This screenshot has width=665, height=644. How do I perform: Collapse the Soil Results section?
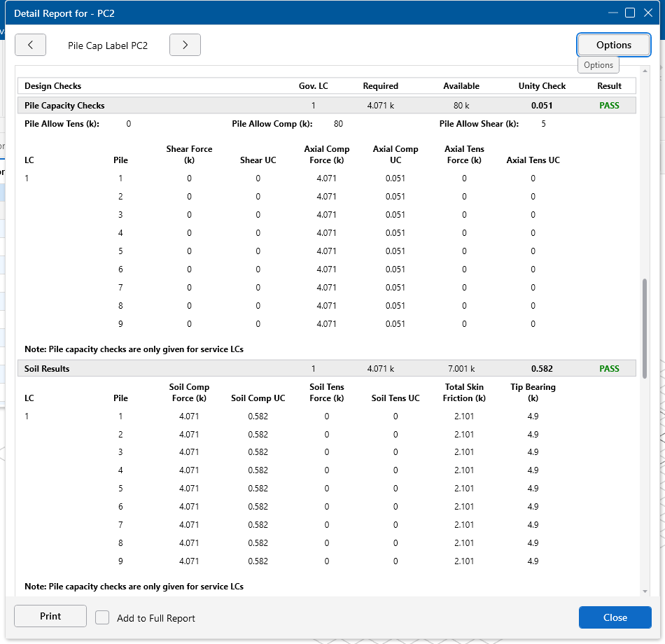pyautogui.click(x=47, y=369)
